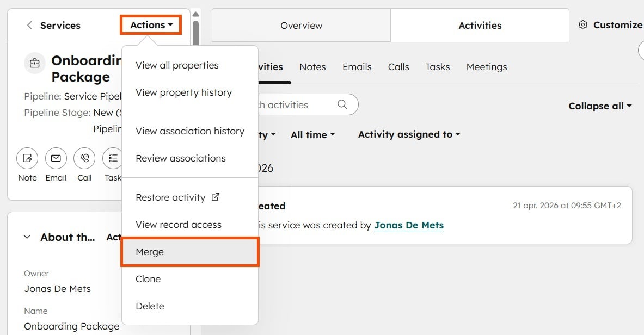Click the service package icon beside Onboarding Package

[34, 63]
